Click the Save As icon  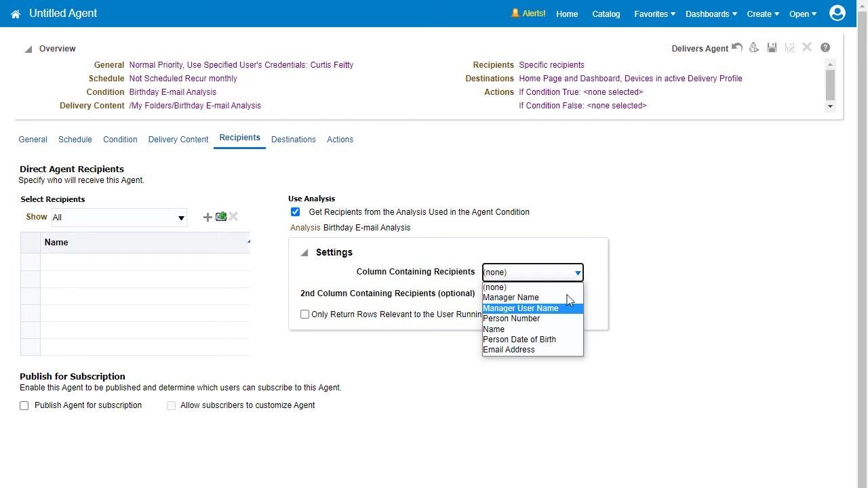[x=789, y=47]
